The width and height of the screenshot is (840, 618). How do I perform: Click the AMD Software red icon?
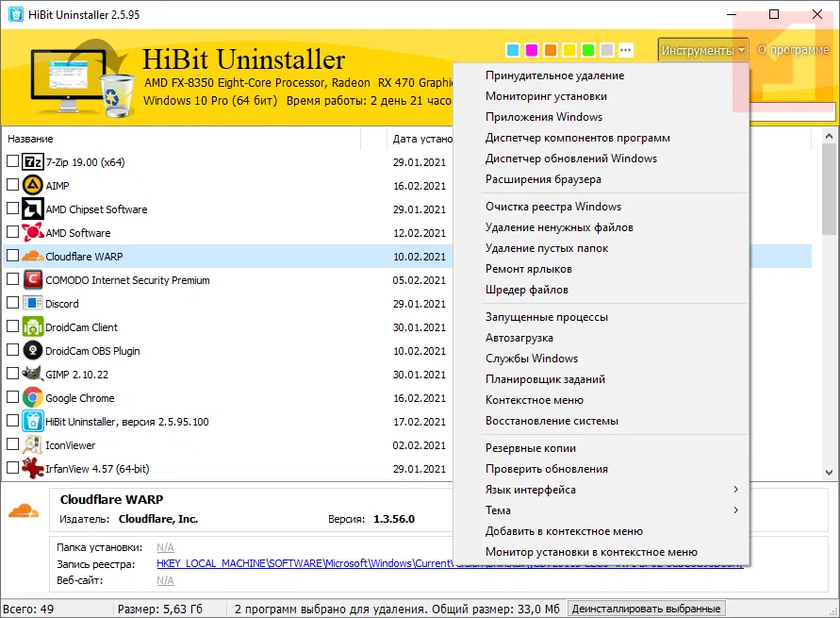33,233
